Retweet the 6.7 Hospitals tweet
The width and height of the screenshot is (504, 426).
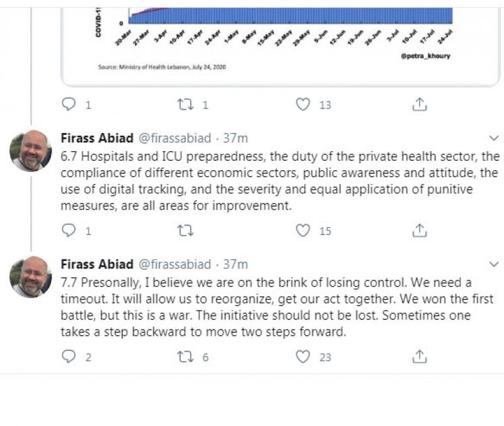[x=186, y=231]
